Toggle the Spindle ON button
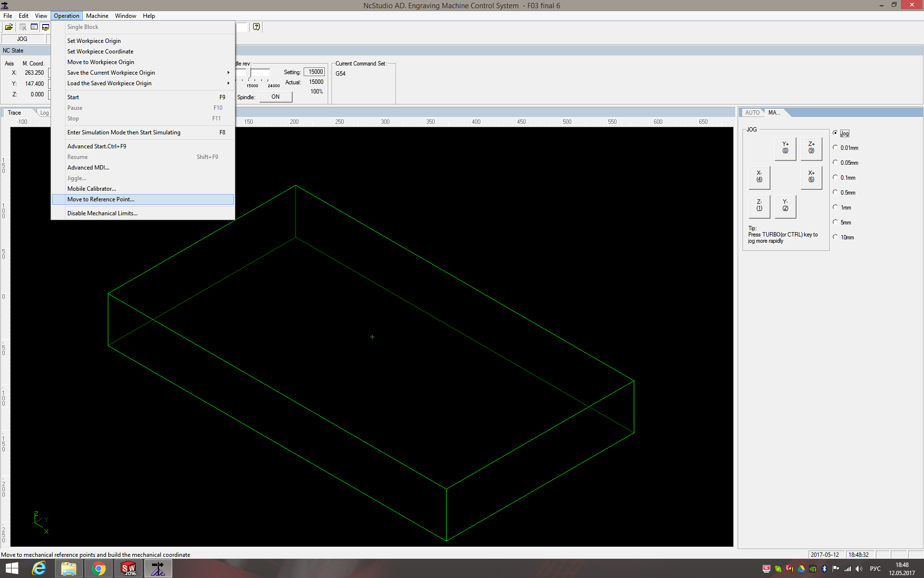Viewport: 924px width, 578px height. coord(275,97)
